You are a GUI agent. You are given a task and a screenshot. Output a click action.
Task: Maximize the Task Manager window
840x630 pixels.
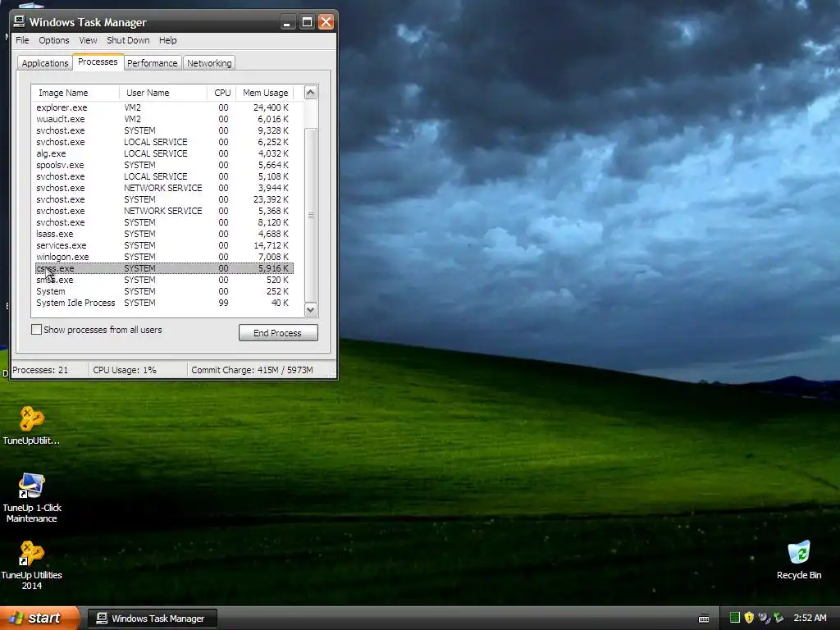[x=307, y=22]
